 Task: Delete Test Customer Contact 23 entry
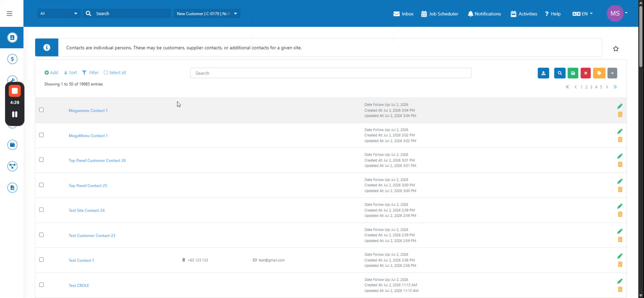tap(620, 240)
